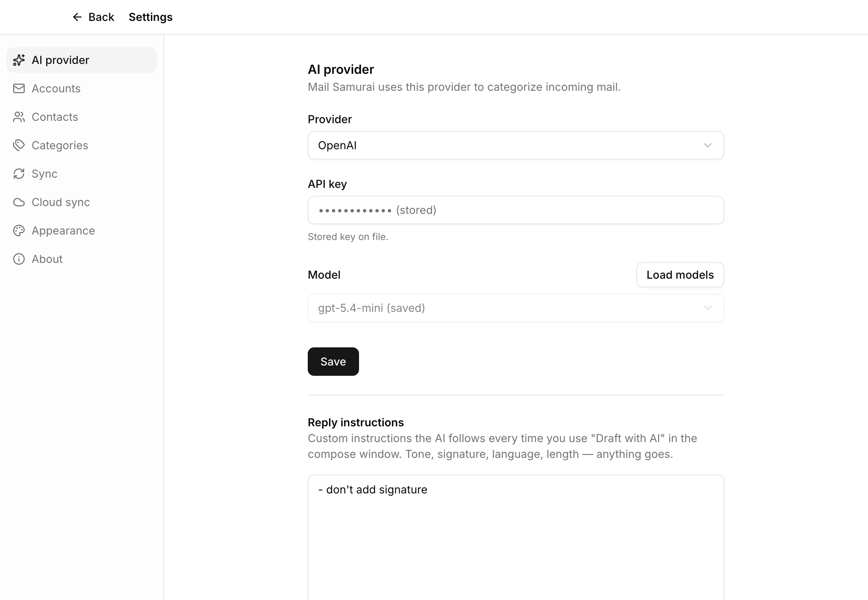The image size is (868, 600).
Task: Click the palette icon for Appearance
Action: coord(19,231)
